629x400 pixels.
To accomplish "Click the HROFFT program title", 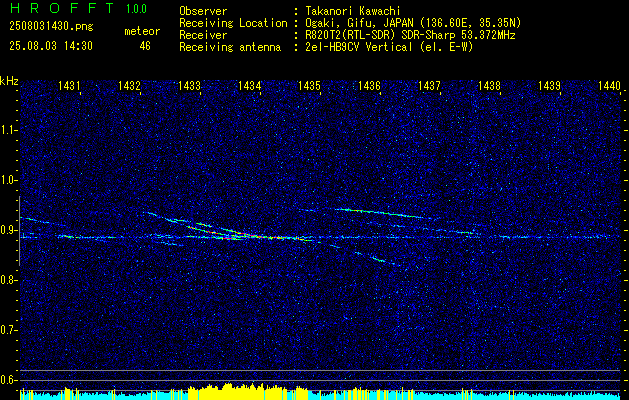I will (x=62, y=8).
